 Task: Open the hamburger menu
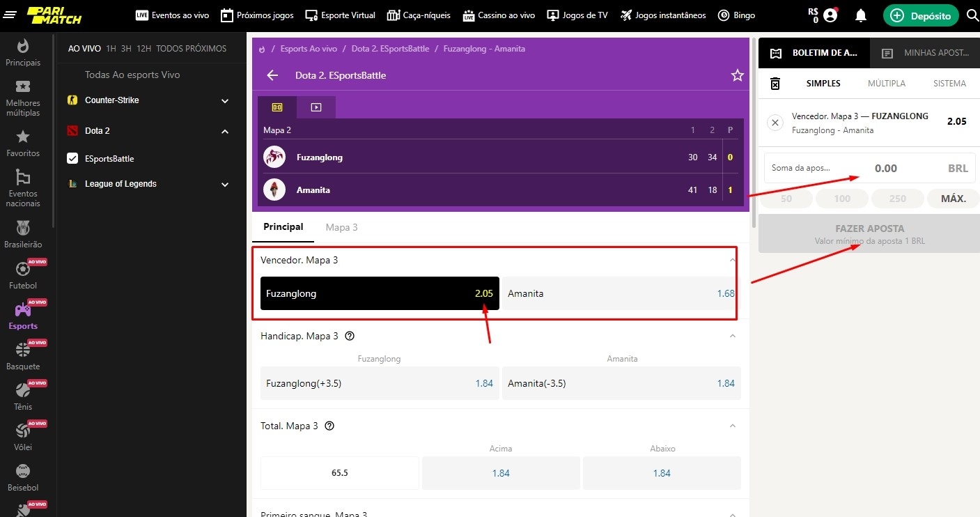coord(10,15)
